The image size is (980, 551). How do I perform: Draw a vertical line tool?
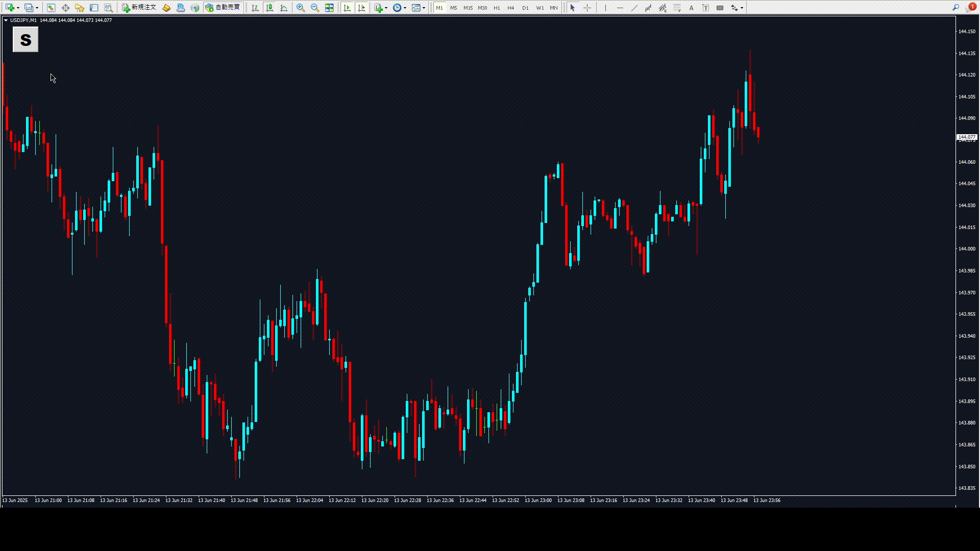click(605, 8)
